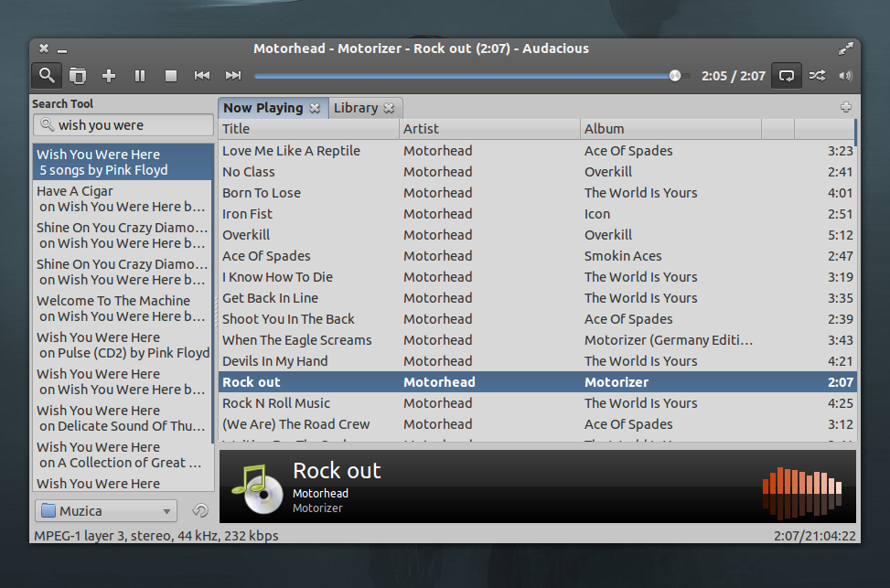Select the 'Ace Of Spades' track title
This screenshot has width=890, height=588.
266,256
